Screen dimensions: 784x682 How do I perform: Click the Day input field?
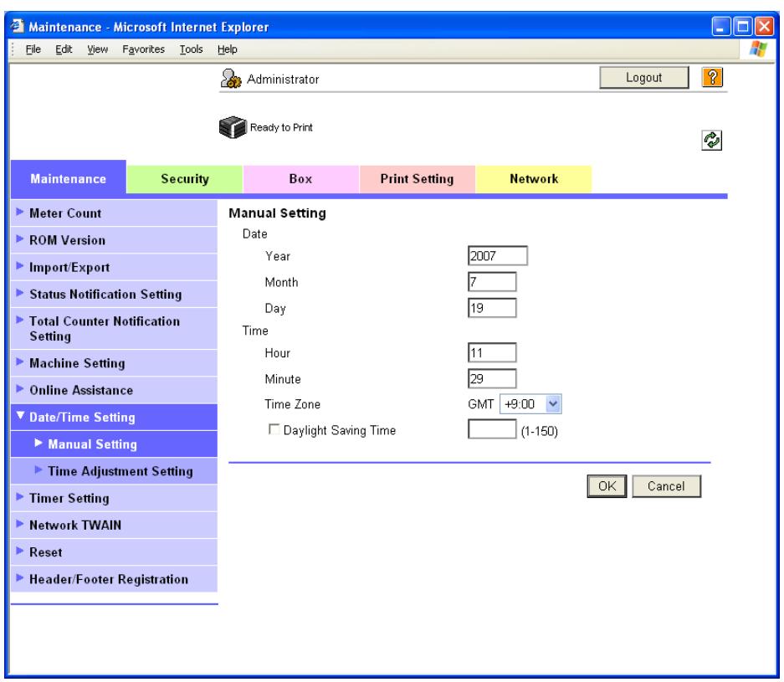coord(492,307)
